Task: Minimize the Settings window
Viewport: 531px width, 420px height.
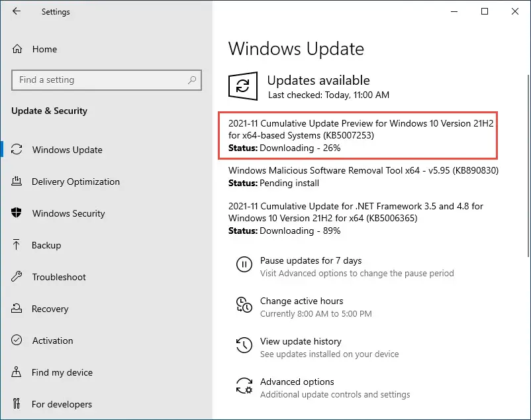Action: [454, 11]
